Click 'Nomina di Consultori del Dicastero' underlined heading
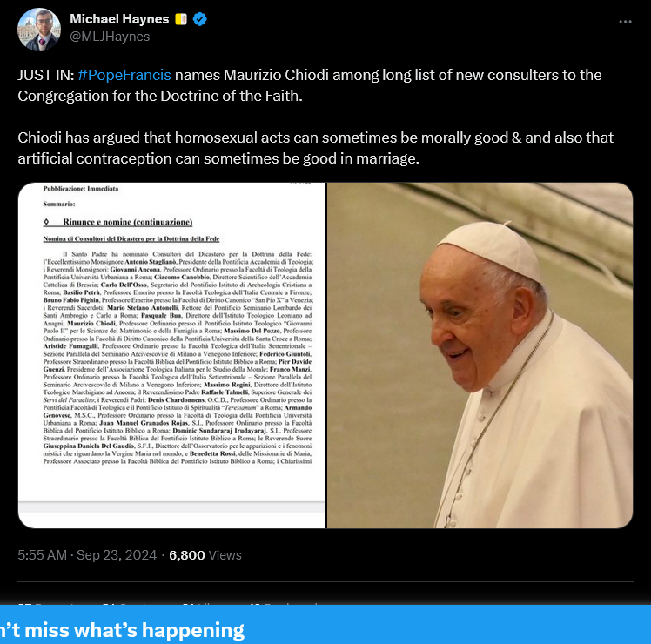Image resolution: width=651 pixels, height=644 pixels. (x=131, y=238)
